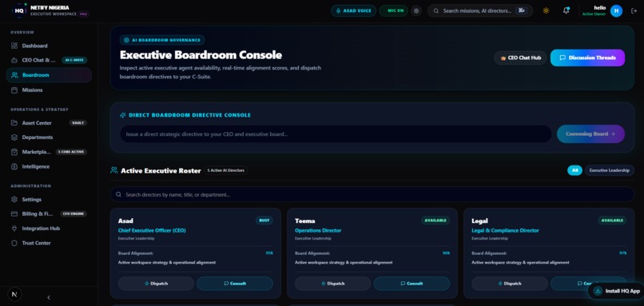Viewport: 644px width, 306px height.
Task: Collapse the sidebar with the chevron
Action: (49, 297)
